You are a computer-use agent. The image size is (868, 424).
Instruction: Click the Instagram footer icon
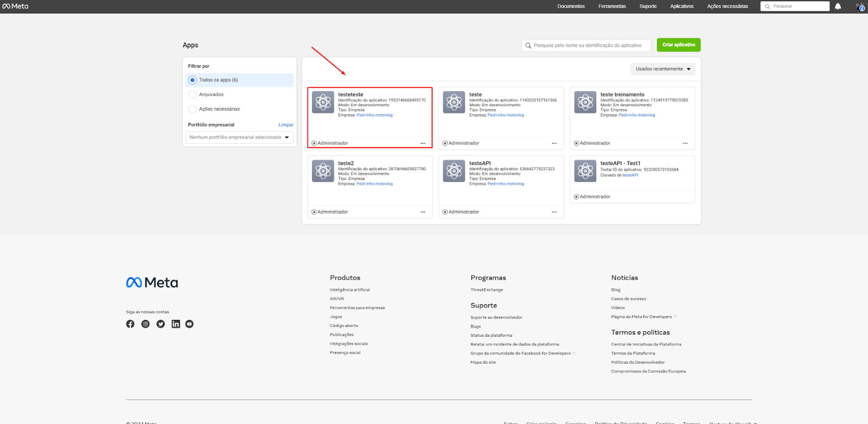[145, 324]
